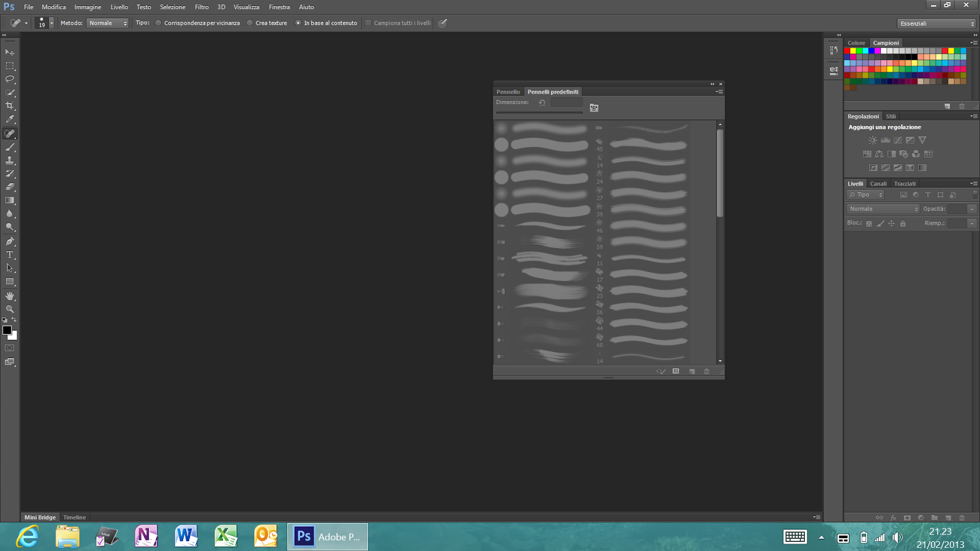The width and height of the screenshot is (980, 551).
Task: Open the Filtro menu
Action: coord(202,7)
